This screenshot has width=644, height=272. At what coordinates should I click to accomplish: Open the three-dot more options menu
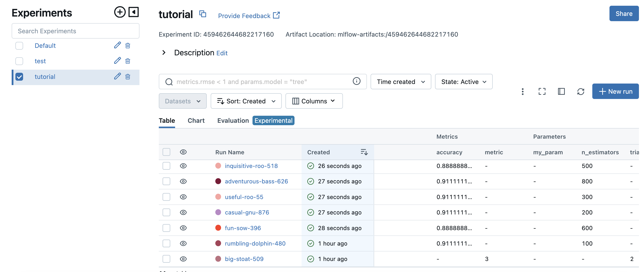point(523,91)
